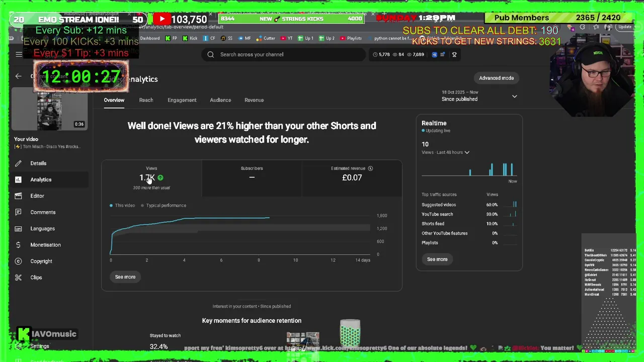The height and width of the screenshot is (362, 644).
Task: Select the Subscribers metric card
Action: click(252, 178)
